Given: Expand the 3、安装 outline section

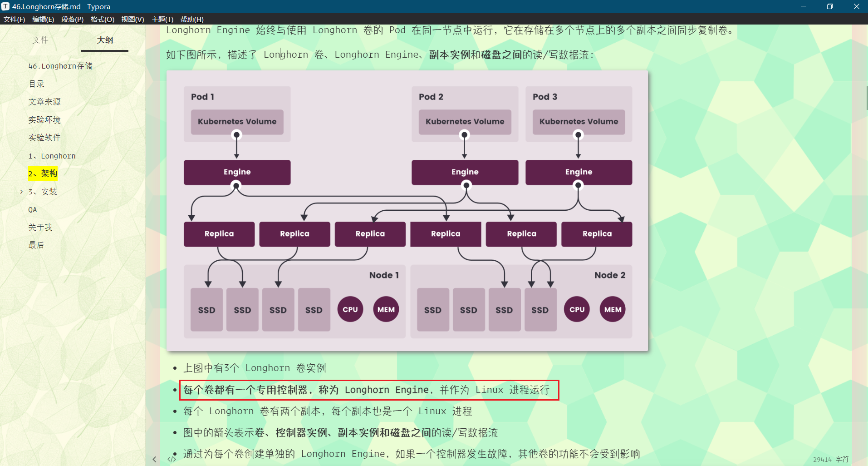Looking at the screenshot, I should pyautogui.click(x=21, y=192).
